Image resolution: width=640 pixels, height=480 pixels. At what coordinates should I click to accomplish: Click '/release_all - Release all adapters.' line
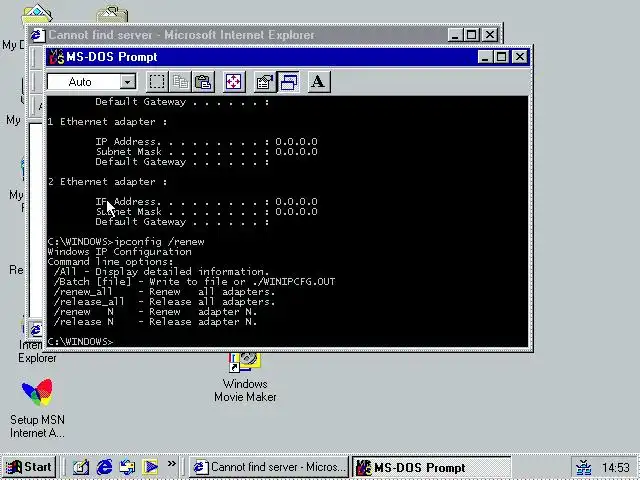164,302
